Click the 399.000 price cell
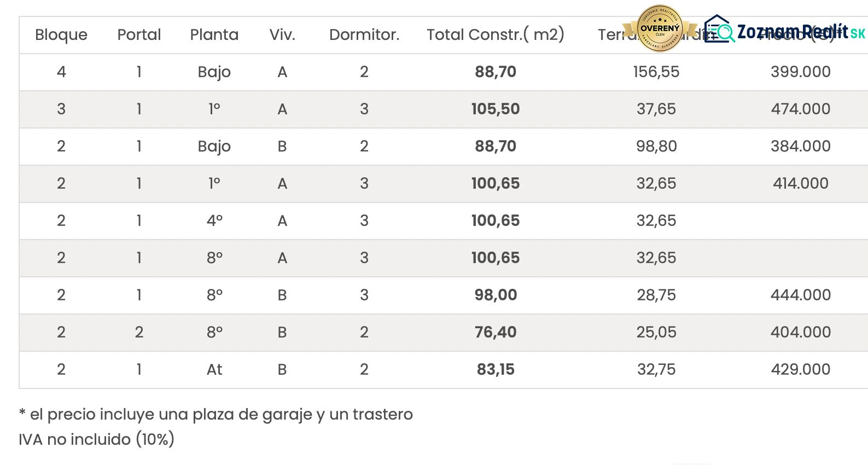 click(x=801, y=72)
